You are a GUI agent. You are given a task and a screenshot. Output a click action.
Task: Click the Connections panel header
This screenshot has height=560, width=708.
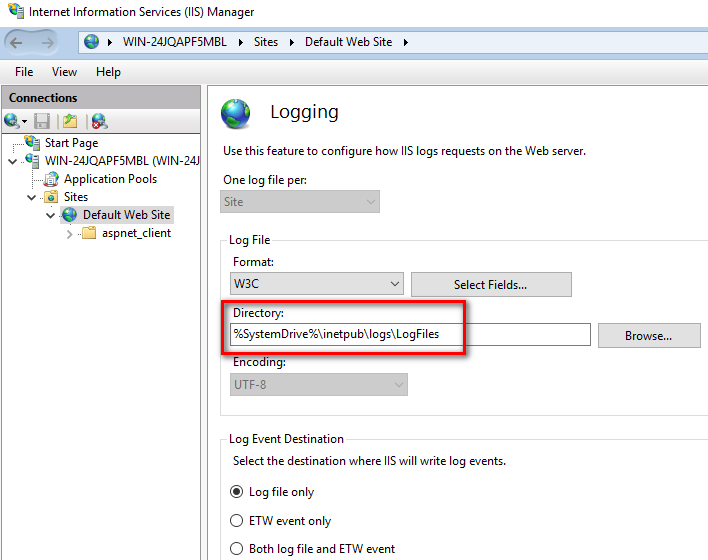[x=101, y=98]
